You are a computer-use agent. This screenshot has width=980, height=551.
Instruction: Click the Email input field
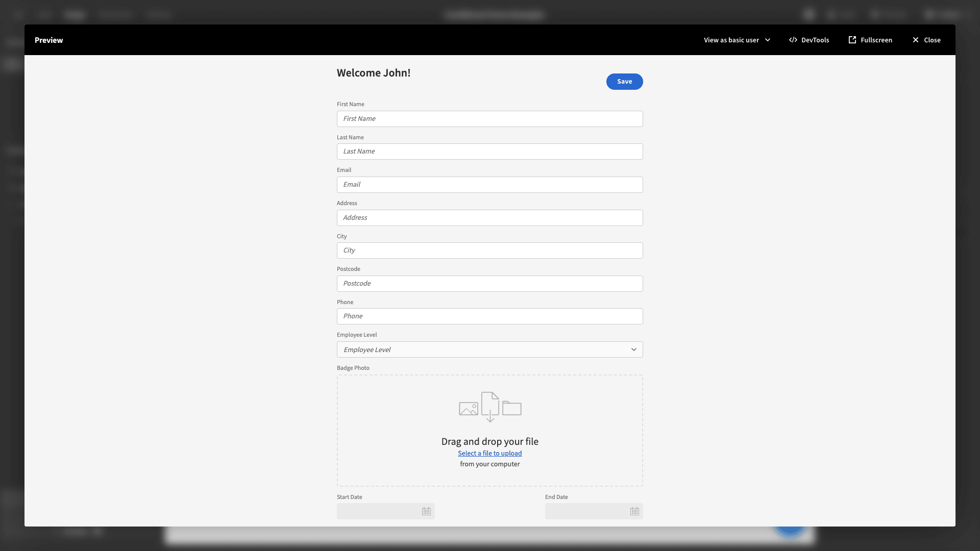click(489, 184)
